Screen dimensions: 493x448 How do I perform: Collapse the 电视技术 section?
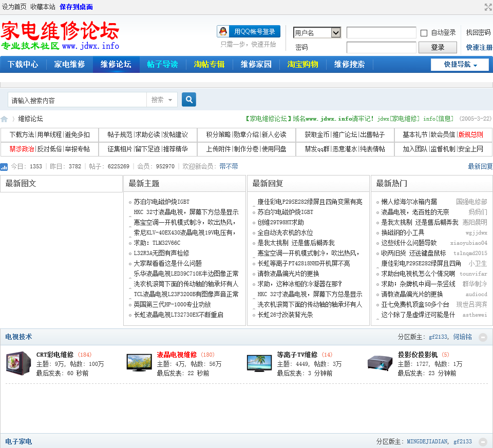[483, 337]
